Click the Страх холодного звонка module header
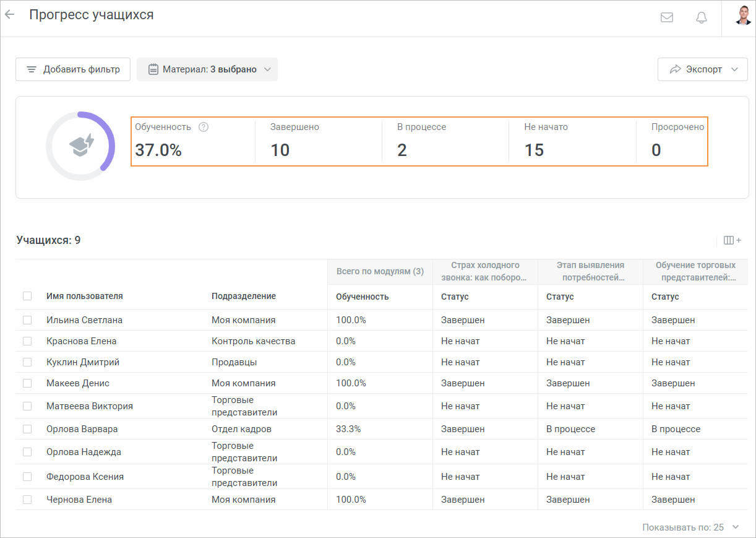 tap(485, 272)
